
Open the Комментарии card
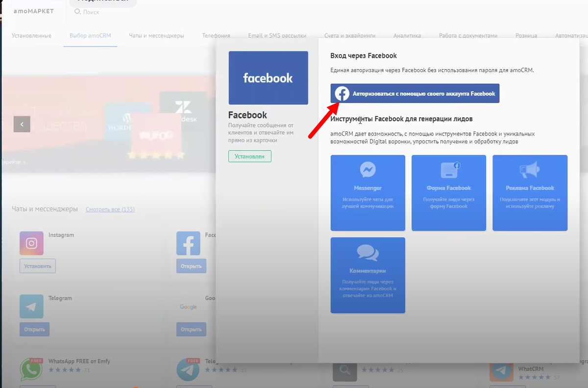pyautogui.click(x=368, y=275)
